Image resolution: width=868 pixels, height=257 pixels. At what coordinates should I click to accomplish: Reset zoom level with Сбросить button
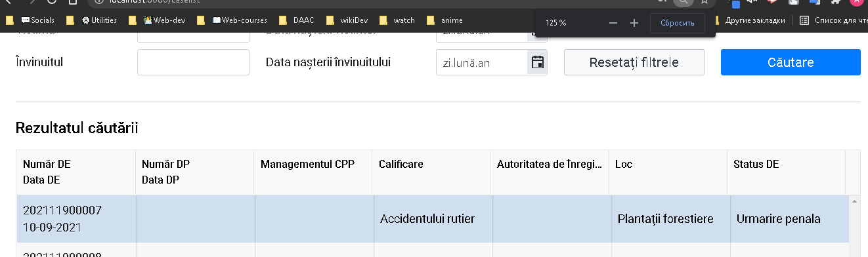click(678, 23)
